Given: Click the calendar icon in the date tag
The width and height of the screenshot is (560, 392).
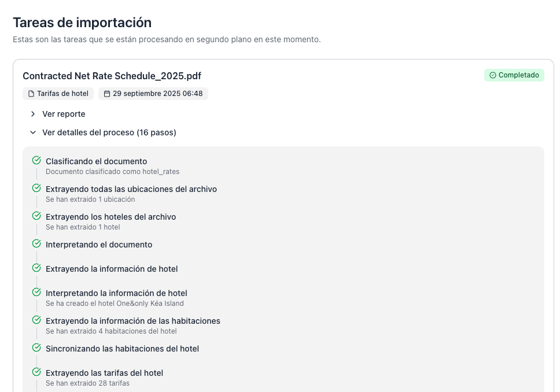Looking at the screenshot, I should pyautogui.click(x=107, y=94).
